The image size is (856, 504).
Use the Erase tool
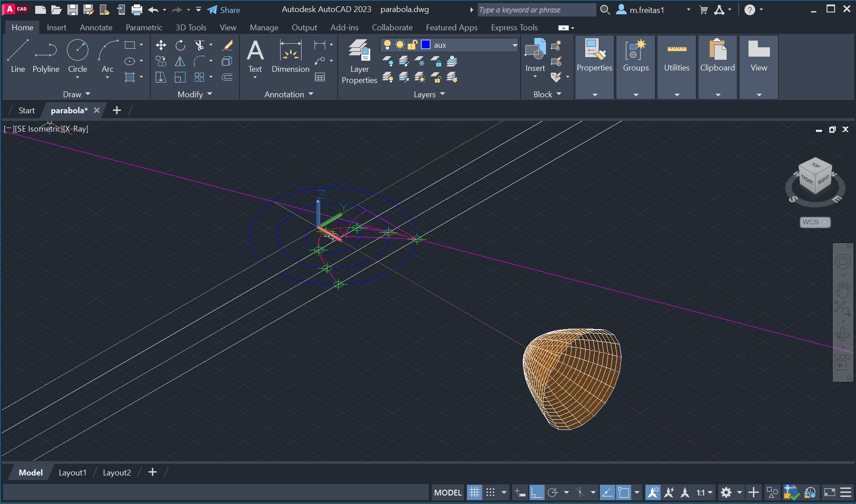(228, 45)
